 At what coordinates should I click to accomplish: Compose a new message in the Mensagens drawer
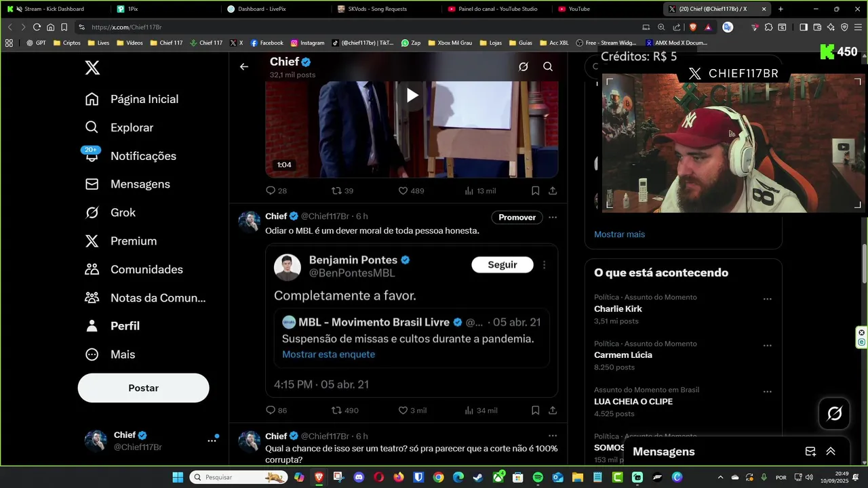(810, 451)
